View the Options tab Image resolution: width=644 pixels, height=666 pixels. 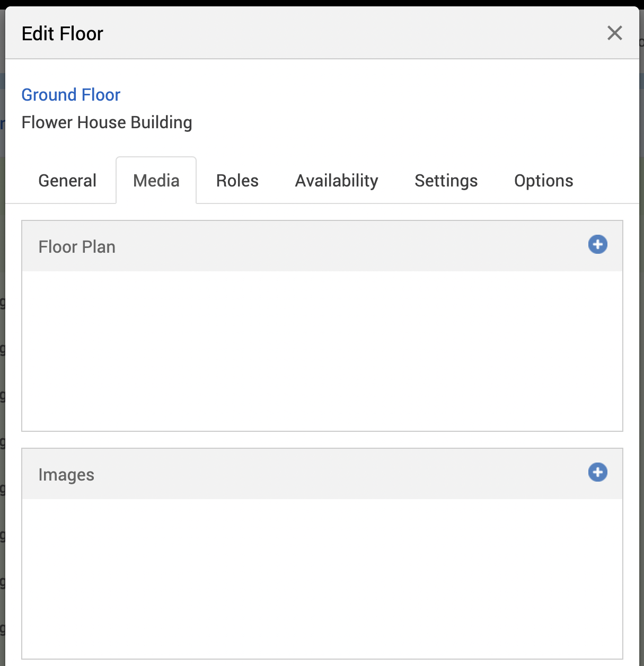pos(543,181)
